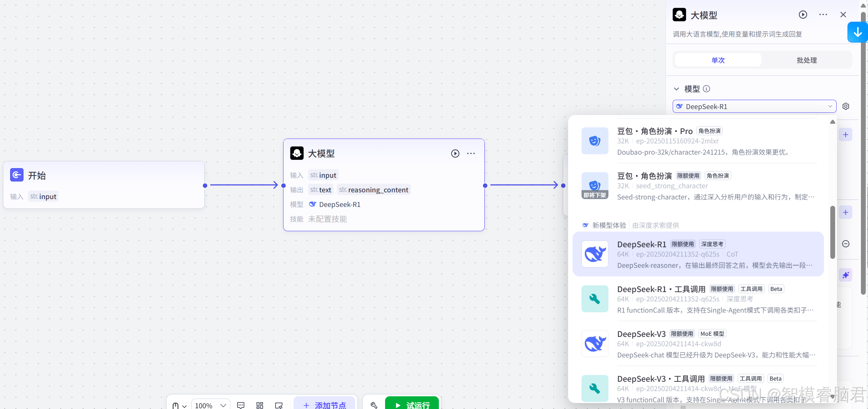Open more options on 大模型 canvas node
Viewport: 868px width, 409px height.
(x=471, y=154)
